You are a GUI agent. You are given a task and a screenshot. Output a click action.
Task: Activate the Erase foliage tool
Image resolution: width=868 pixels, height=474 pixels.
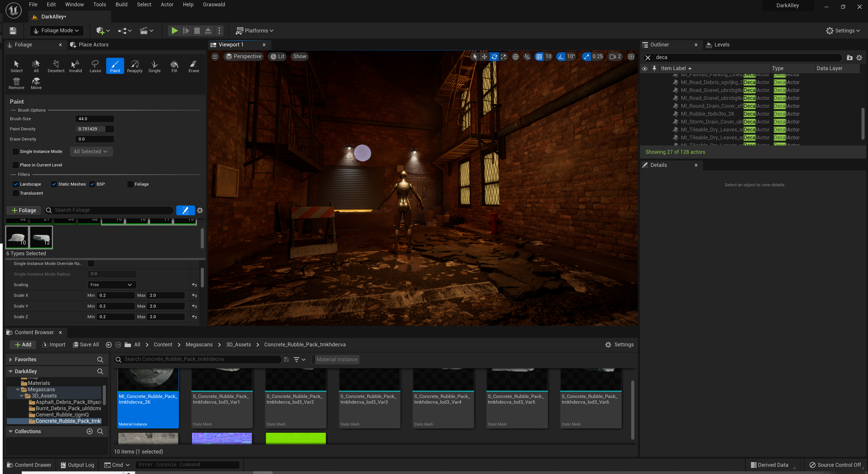pos(194,66)
